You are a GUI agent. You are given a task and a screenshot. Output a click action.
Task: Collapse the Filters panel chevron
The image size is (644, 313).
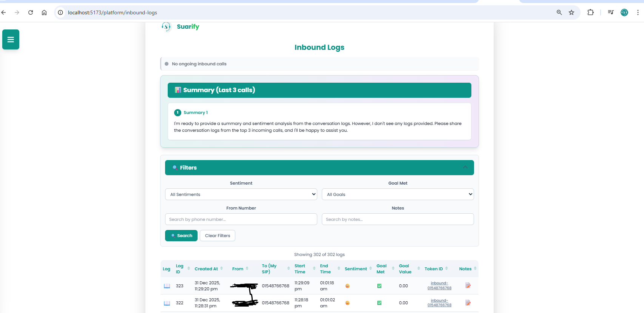(x=465, y=168)
